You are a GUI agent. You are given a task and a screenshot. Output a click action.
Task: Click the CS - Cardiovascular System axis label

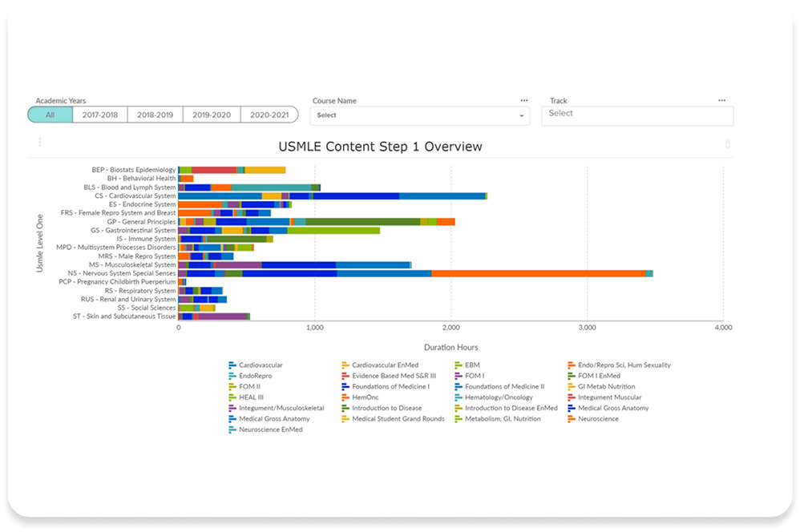pos(135,195)
